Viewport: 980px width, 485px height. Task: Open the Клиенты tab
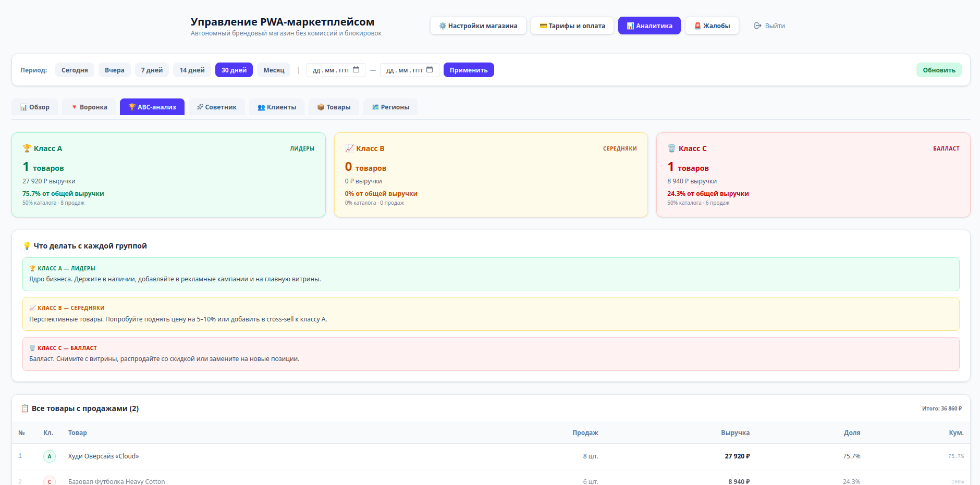point(277,107)
